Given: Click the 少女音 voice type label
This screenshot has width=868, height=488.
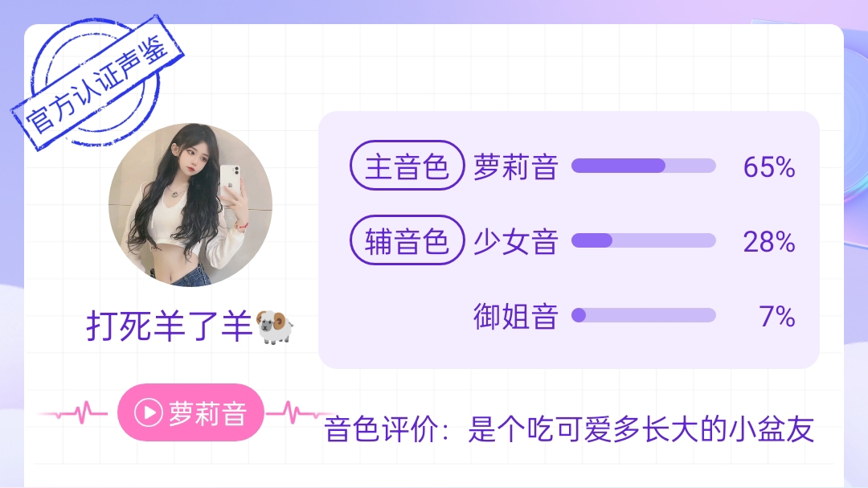Looking at the screenshot, I should (515, 241).
